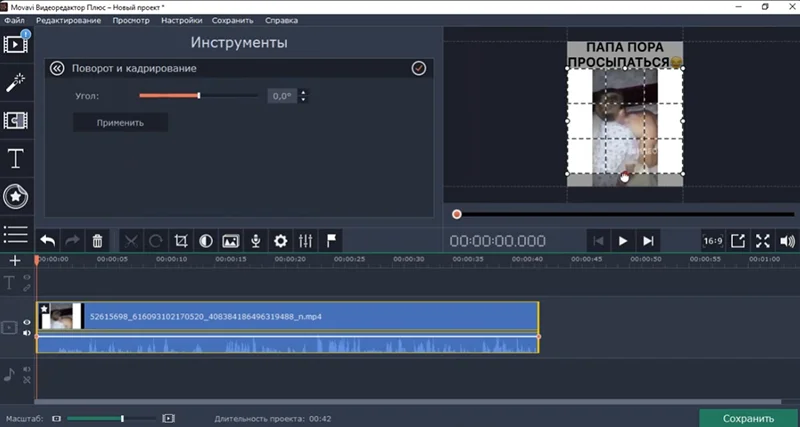Open the More tools list icon

[16, 234]
